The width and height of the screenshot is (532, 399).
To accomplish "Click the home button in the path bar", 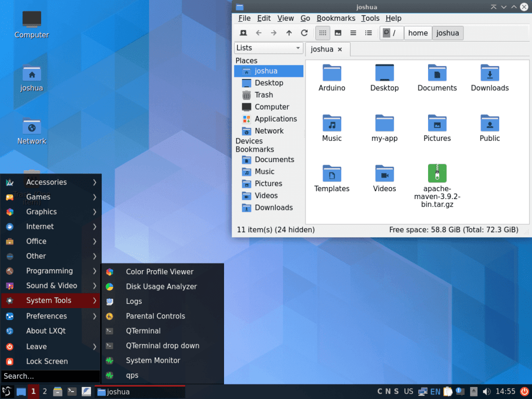I will pyautogui.click(x=418, y=33).
